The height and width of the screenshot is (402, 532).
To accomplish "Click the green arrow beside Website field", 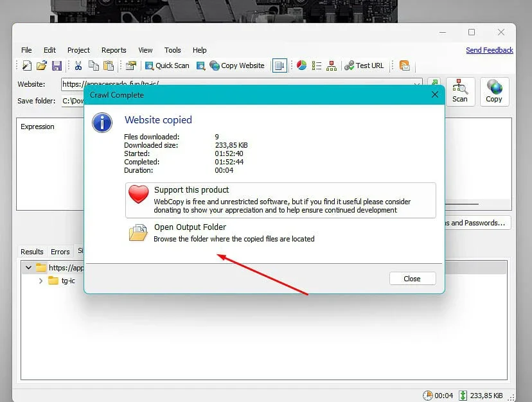I will coord(434,82).
